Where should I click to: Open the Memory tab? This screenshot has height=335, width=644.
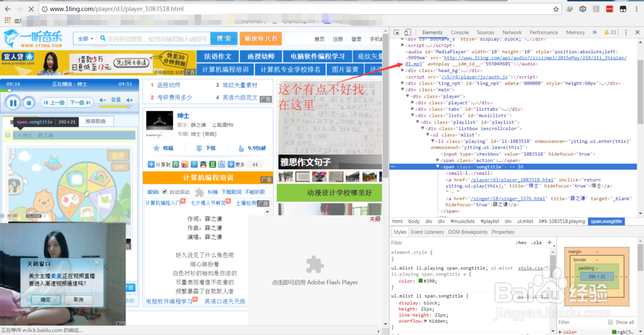pyautogui.click(x=575, y=32)
